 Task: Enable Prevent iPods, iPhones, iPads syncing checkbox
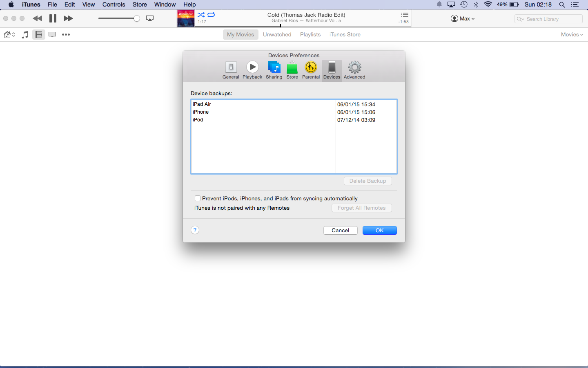tap(198, 198)
